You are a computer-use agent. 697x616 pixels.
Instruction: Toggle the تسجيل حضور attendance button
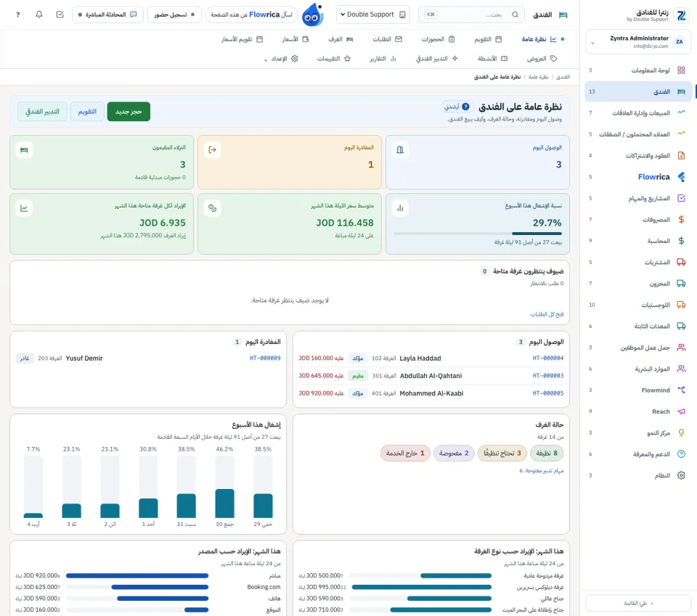click(x=174, y=15)
